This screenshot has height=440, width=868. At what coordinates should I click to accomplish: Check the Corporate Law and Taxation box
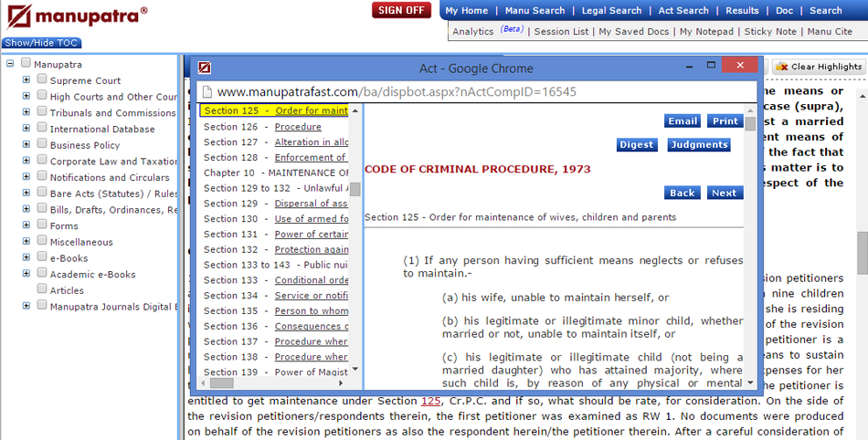[x=42, y=159]
